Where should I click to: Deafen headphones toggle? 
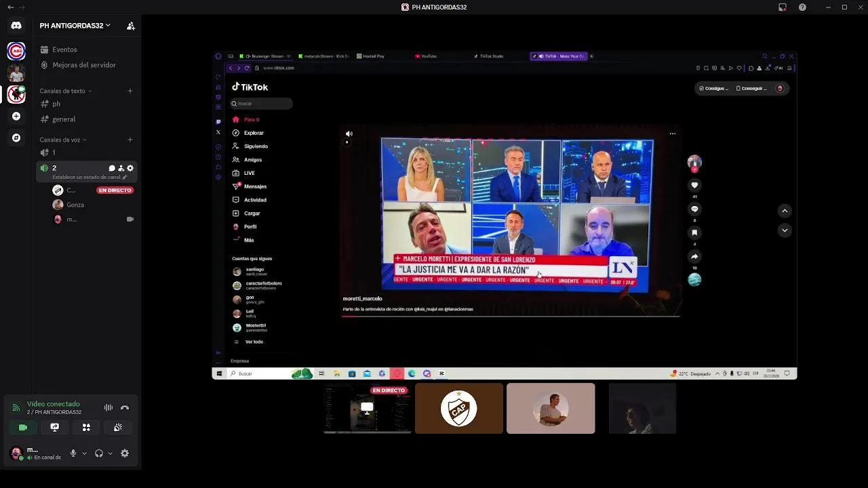click(99, 453)
